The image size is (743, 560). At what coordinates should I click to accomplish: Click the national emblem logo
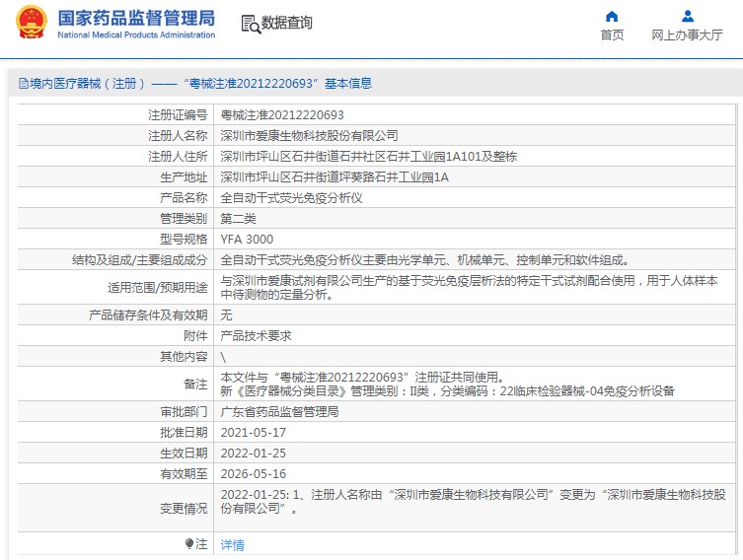point(32,23)
